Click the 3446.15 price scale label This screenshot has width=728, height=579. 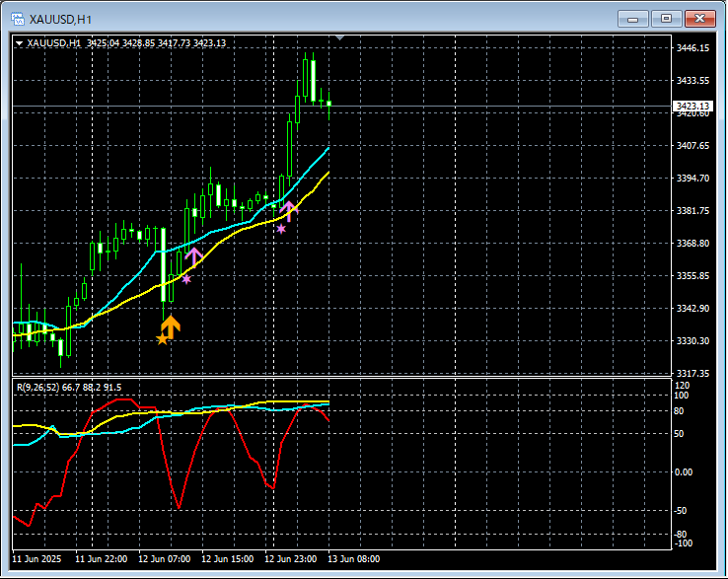tap(692, 47)
